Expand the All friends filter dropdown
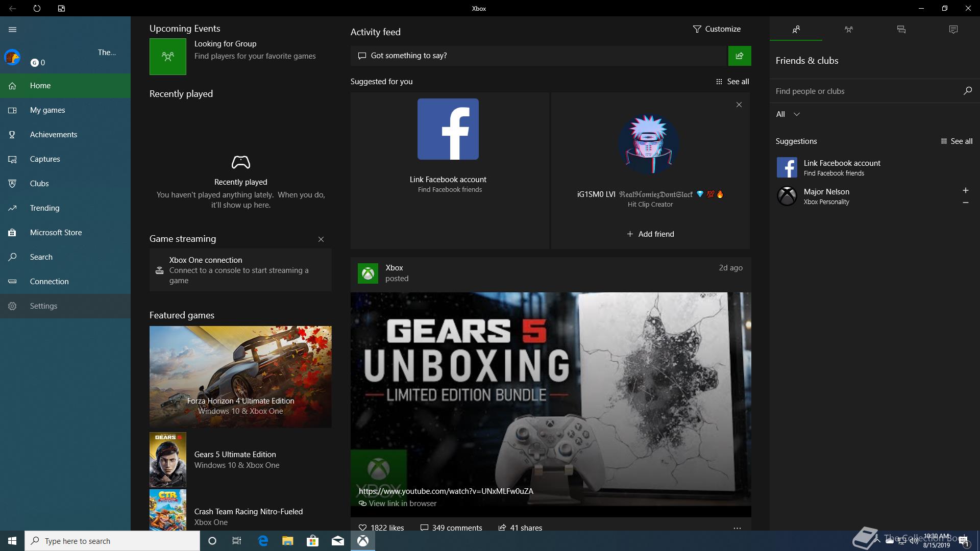The height and width of the screenshot is (551, 980). [x=788, y=114]
